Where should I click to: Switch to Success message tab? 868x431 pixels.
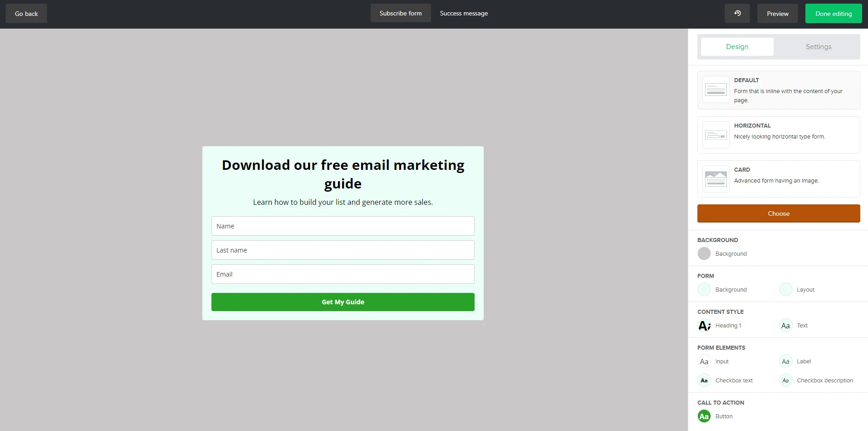click(x=464, y=14)
